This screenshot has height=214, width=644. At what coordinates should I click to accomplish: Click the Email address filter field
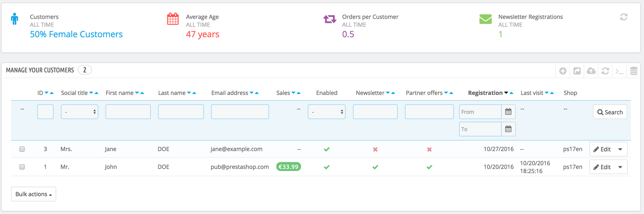point(240,112)
